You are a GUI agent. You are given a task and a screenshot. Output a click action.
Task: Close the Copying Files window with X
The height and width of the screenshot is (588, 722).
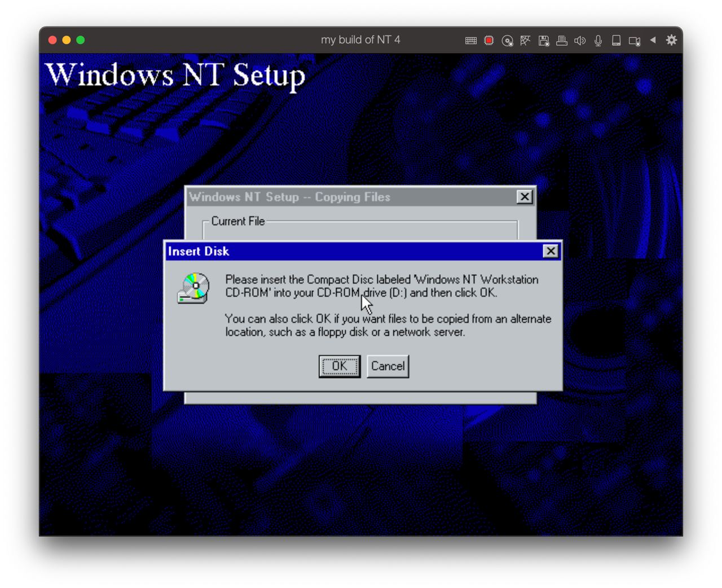pos(525,196)
